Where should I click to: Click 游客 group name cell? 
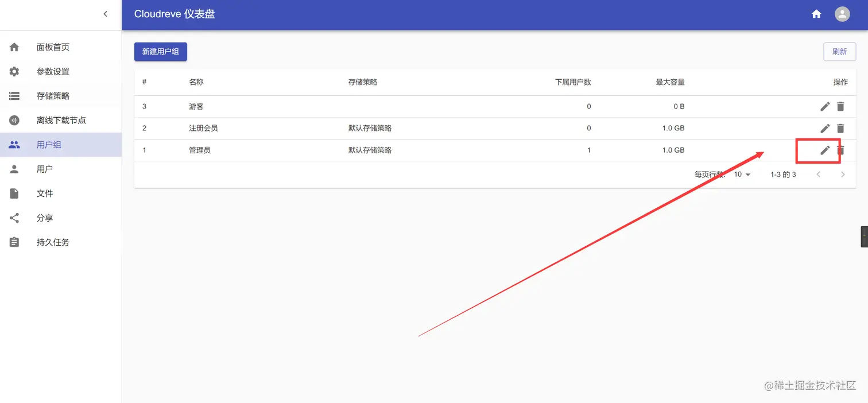(196, 106)
